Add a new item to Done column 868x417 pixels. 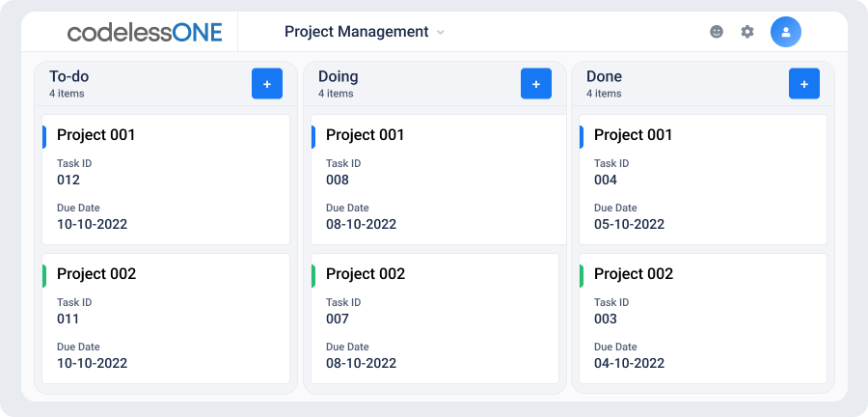point(804,84)
